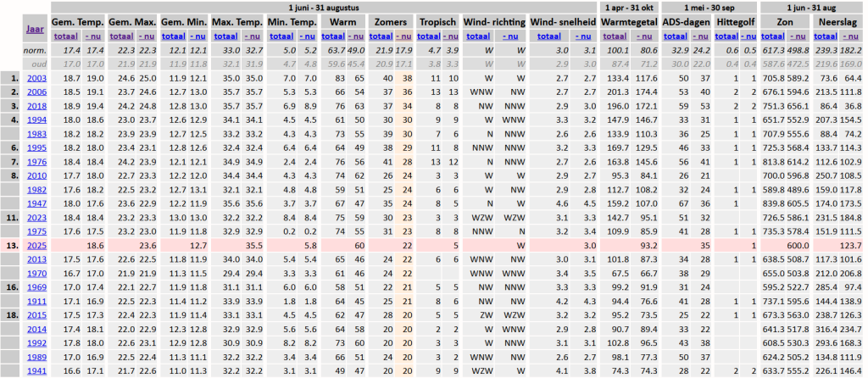Sort by totaal under Max. Temp.
This screenshot has height=378, width=868.
pyautogui.click(x=225, y=36)
